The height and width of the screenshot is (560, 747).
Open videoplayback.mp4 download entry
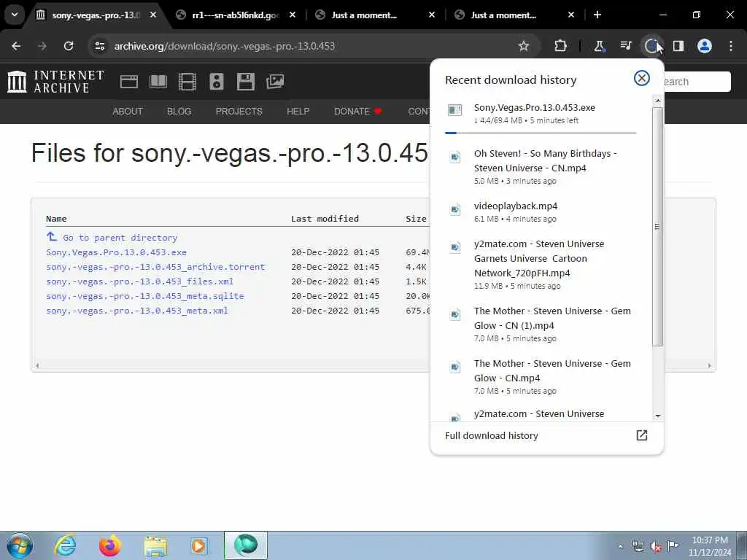pos(541,212)
